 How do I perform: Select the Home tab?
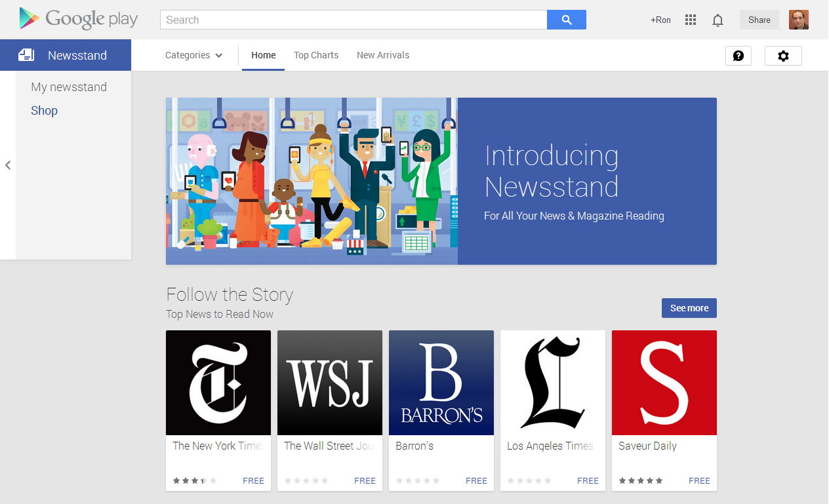click(x=263, y=55)
